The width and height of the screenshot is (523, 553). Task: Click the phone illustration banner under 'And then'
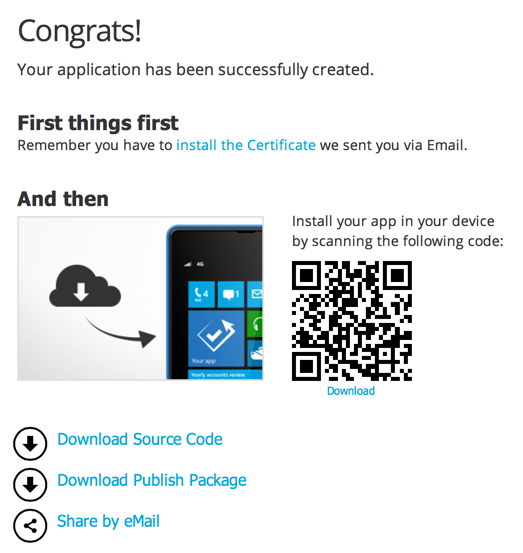140,298
